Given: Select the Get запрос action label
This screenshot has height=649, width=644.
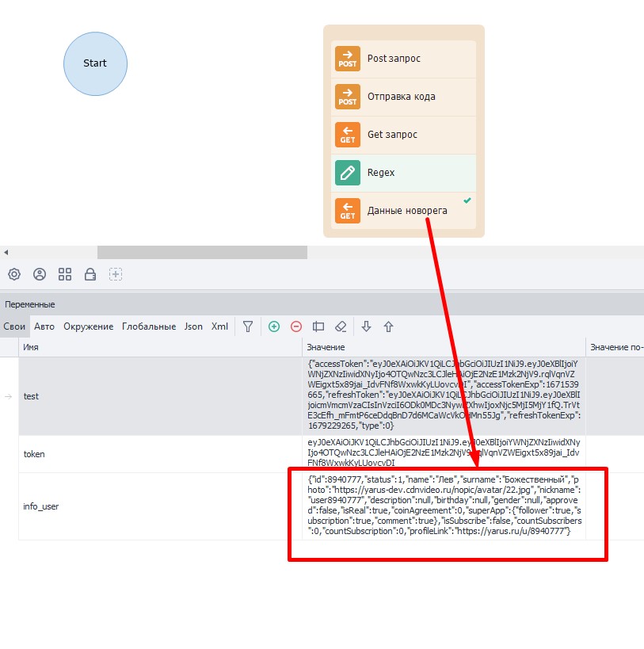Looking at the screenshot, I should pos(392,135).
